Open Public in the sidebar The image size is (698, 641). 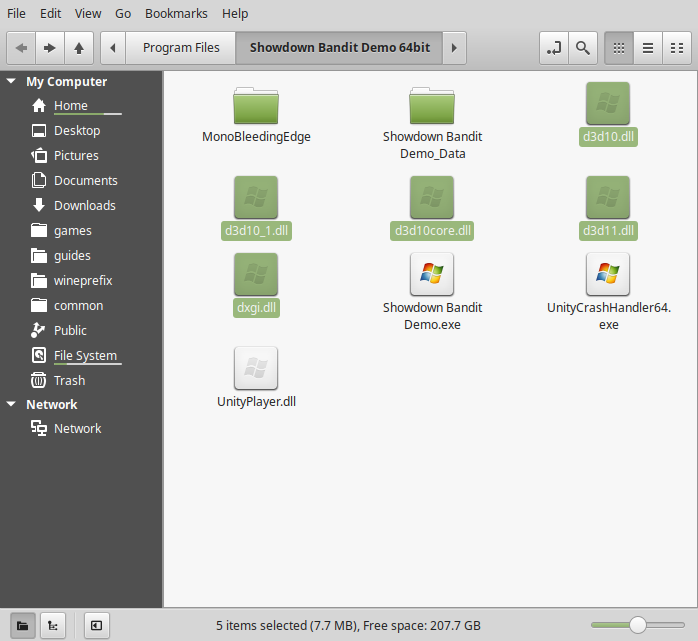click(81, 330)
